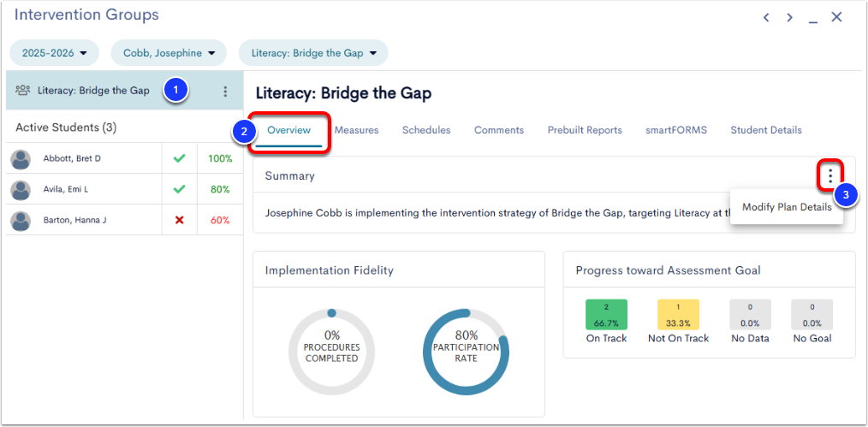Go to previous item with left chevron
The height and width of the screenshot is (427, 868).
pyautogui.click(x=766, y=17)
